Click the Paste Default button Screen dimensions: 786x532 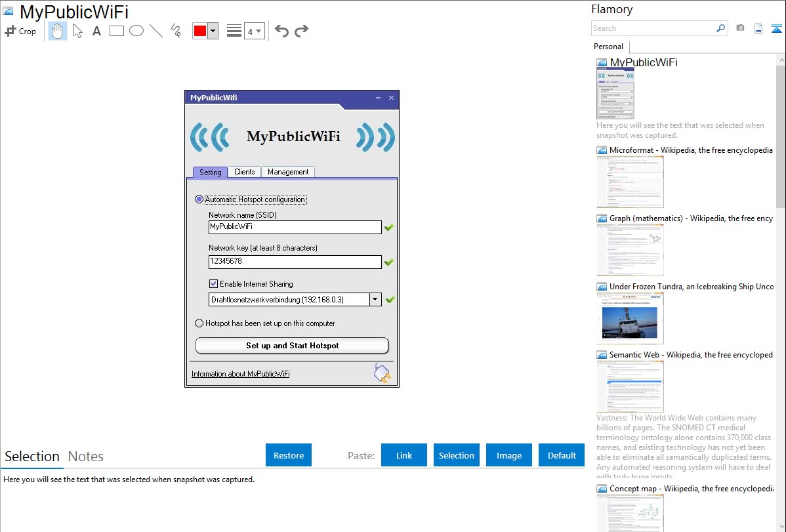tap(562, 455)
